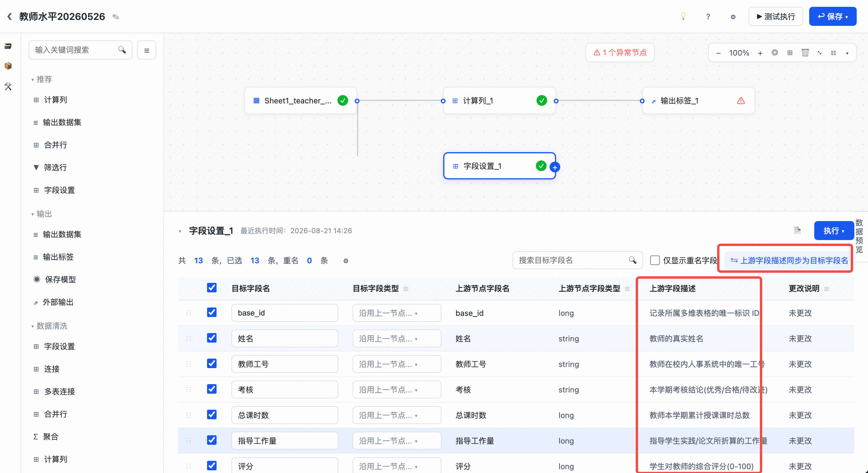
Task: Zoom out the canvas with minus icon
Action: point(718,53)
